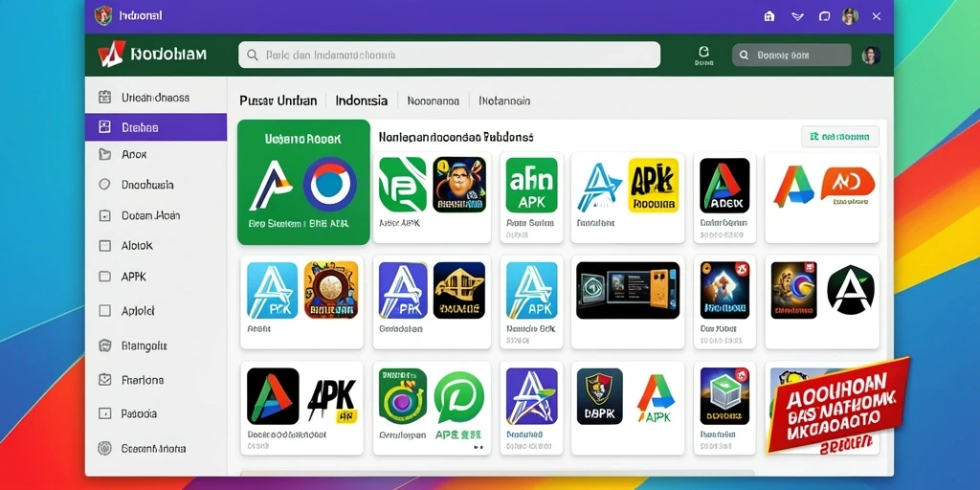Open the first sidebar item with calendar icon

156,98
